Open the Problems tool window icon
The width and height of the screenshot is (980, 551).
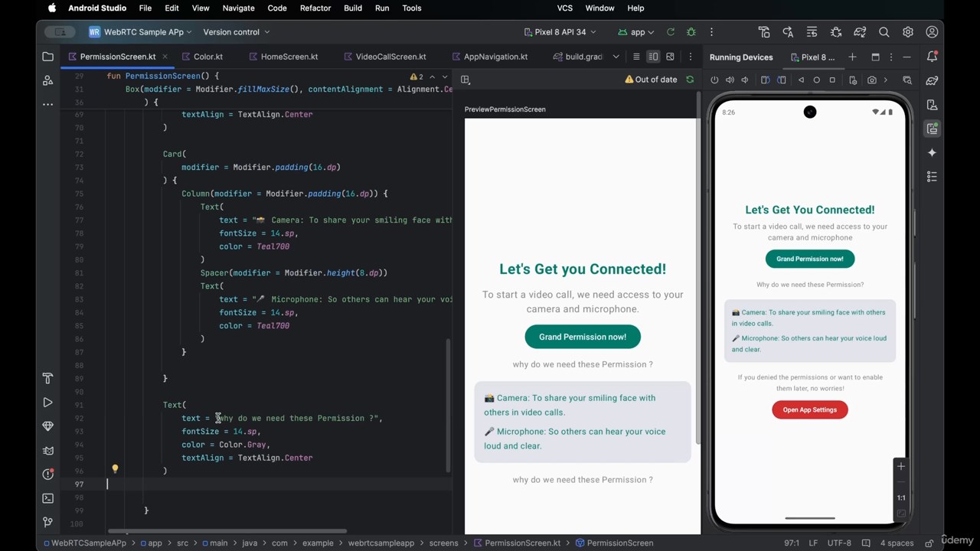point(47,474)
